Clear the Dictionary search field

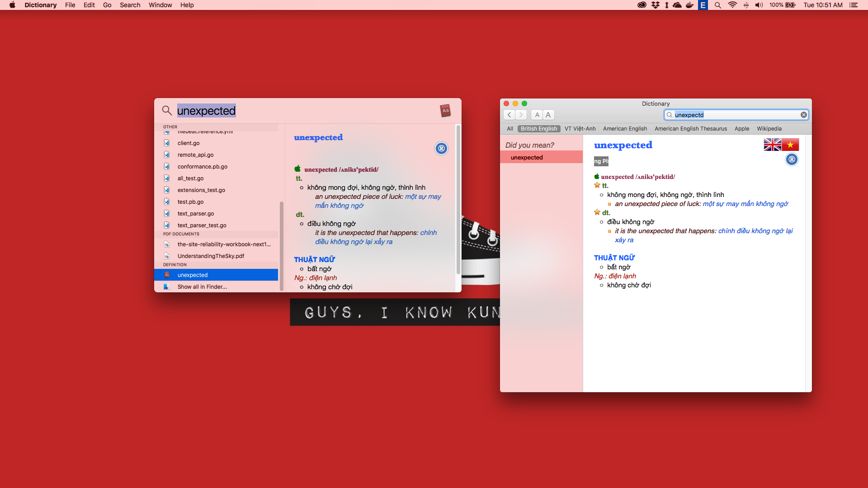[x=803, y=115]
